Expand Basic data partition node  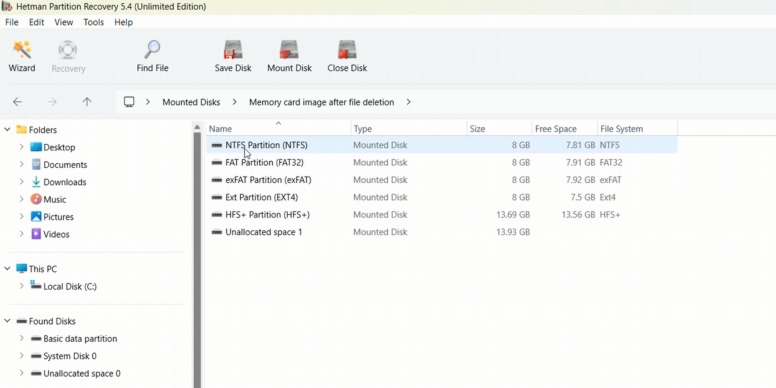coord(22,339)
